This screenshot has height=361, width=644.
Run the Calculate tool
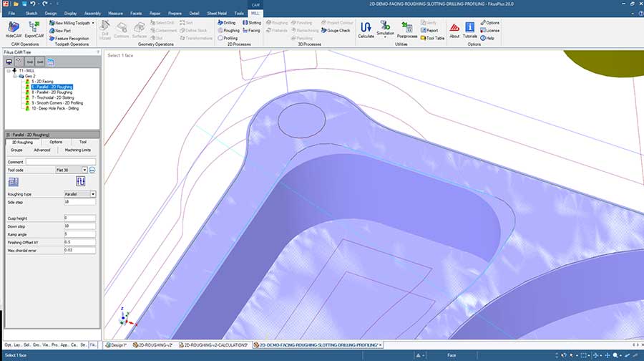coord(366,27)
